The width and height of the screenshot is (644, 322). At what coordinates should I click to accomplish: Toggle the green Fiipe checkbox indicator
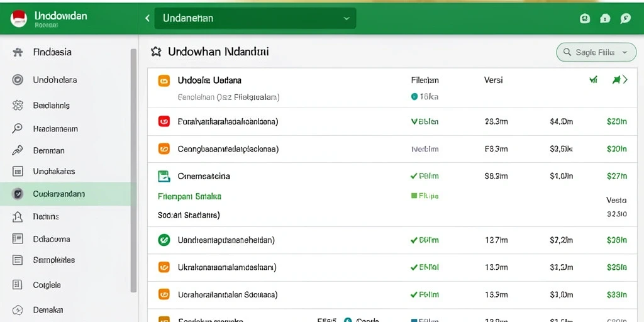pyautogui.click(x=414, y=196)
